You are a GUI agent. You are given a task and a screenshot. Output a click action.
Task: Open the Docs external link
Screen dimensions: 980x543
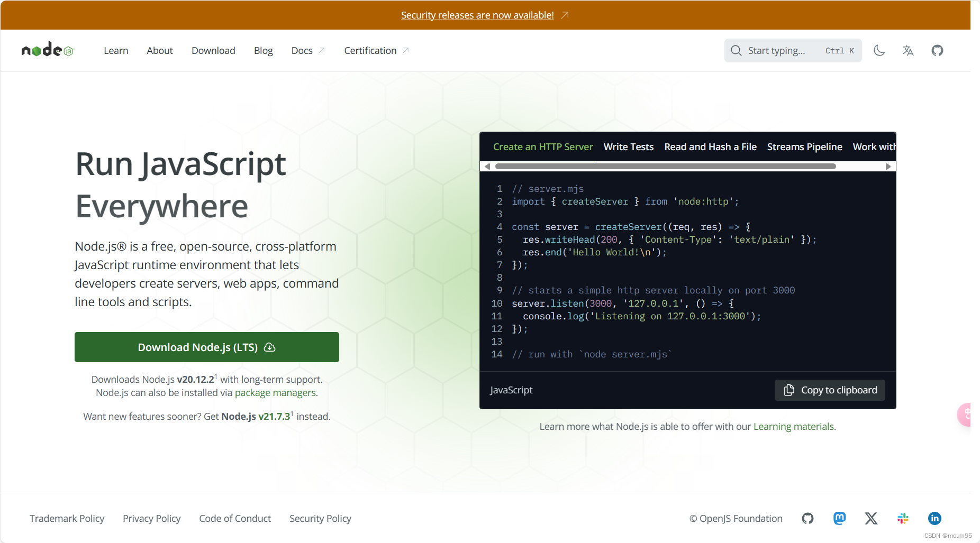tap(308, 50)
